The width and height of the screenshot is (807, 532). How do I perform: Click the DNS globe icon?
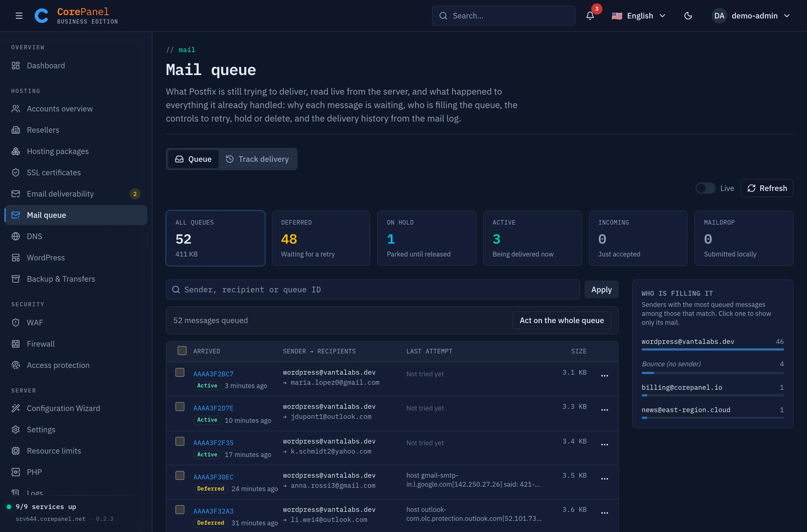tap(16, 237)
